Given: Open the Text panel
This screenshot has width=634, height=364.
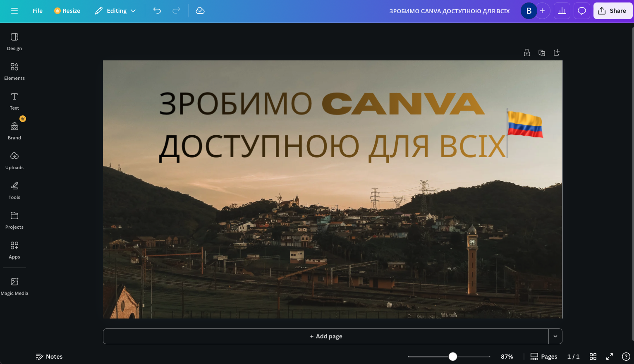Looking at the screenshot, I should (14, 101).
